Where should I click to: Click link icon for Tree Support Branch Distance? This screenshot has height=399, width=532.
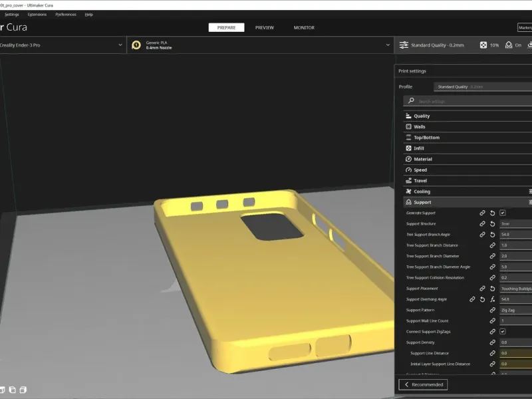[492, 245]
